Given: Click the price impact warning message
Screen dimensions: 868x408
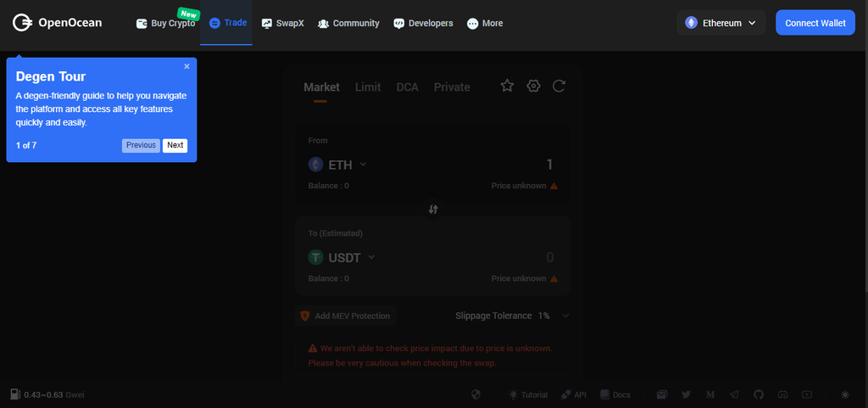Looking at the screenshot, I should 433,356.
